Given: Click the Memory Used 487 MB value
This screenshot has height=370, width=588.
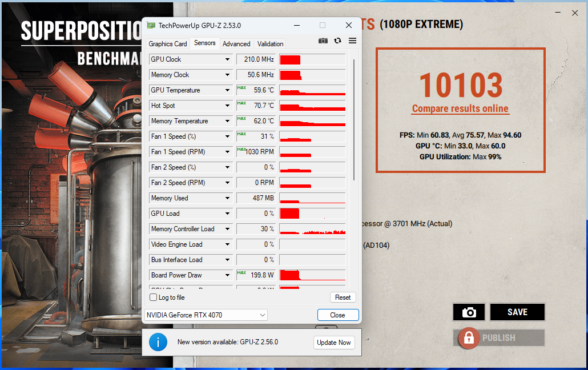Looking at the screenshot, I should pyautogui.click(x=255, y=198).
